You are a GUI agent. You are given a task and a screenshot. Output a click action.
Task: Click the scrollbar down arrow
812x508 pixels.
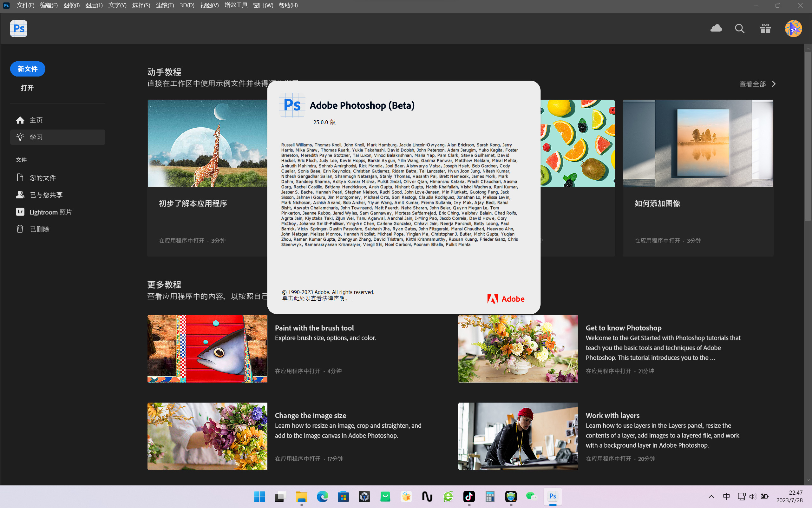pyautogui.click(x=808, y=480)
